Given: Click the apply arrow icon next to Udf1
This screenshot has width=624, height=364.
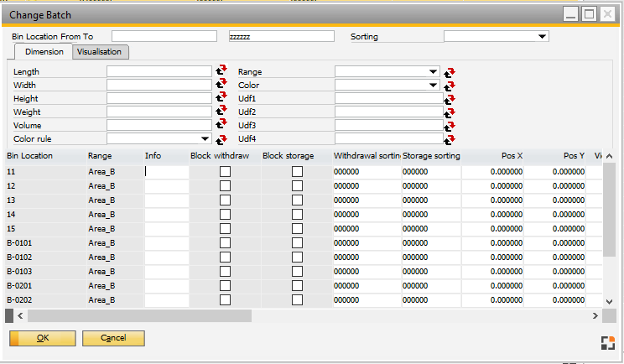Looking at the screenshot, I should (x=450, y=99).
